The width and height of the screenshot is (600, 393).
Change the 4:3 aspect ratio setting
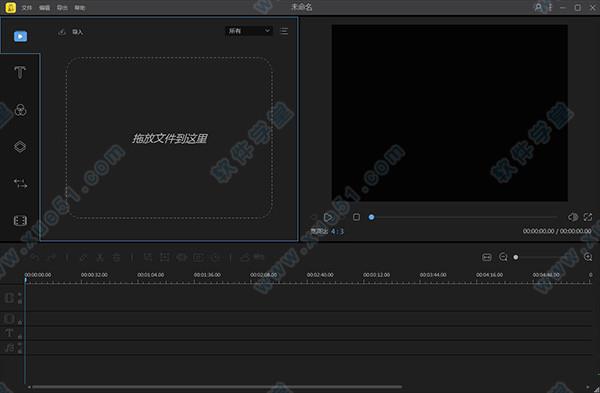click(337, 232)
